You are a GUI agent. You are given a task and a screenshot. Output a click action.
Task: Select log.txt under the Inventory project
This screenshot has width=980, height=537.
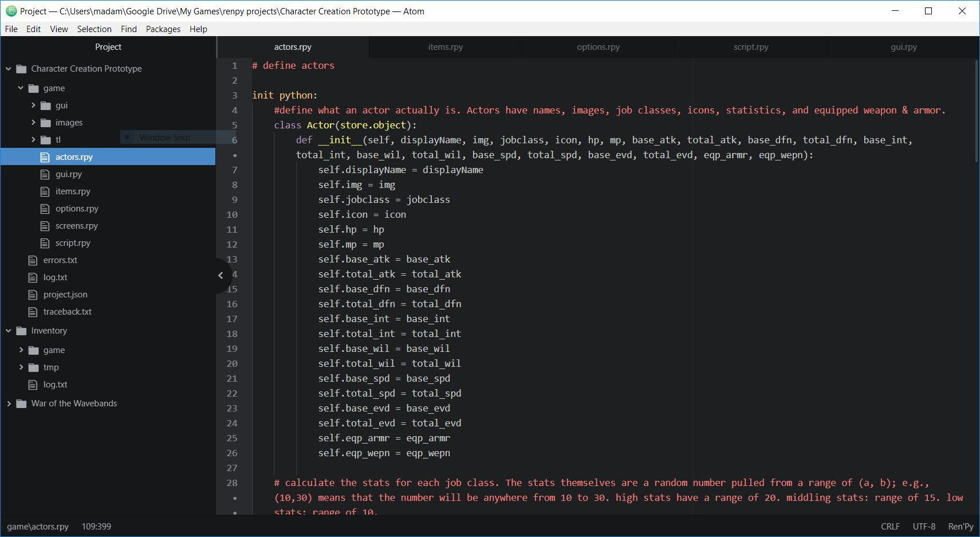(x=55, y=385)
